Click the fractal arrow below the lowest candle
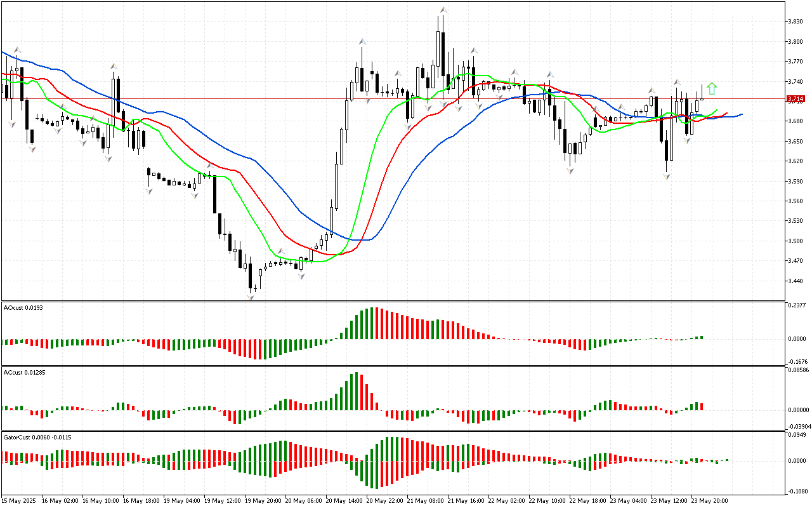812x508 pixels. [251, 297]
